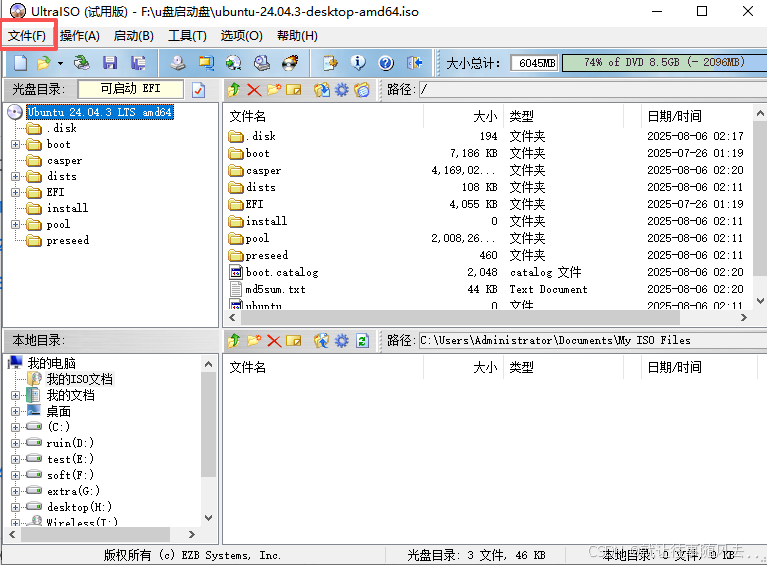The width and height of the screenshot is (767, 565).
Task: Click the Help question mark icon
Action: click(x=386, y=63)
